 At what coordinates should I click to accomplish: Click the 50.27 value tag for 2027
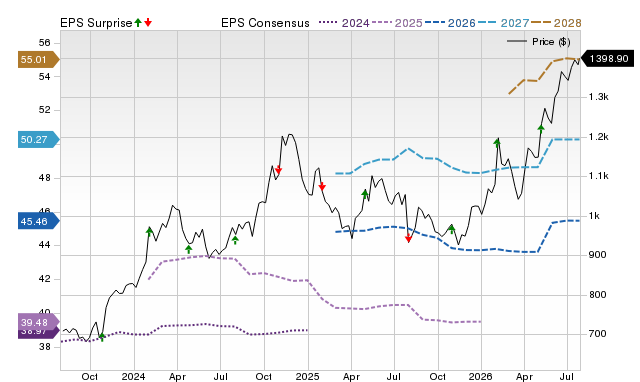coord(38,140)
